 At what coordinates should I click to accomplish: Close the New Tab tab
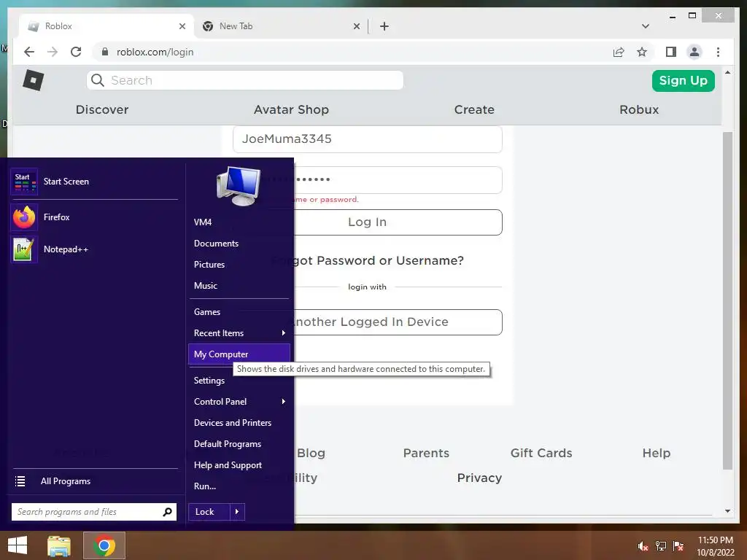tap(356, 26)
